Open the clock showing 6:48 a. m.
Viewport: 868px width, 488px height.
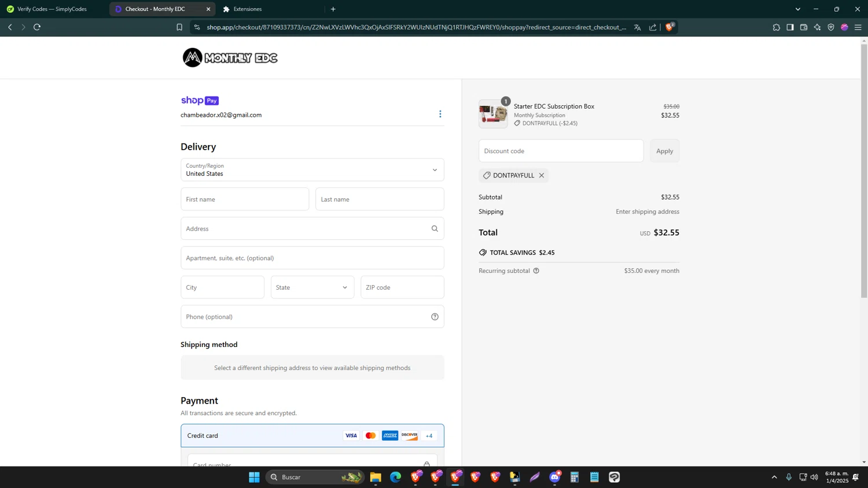point(836,477)
